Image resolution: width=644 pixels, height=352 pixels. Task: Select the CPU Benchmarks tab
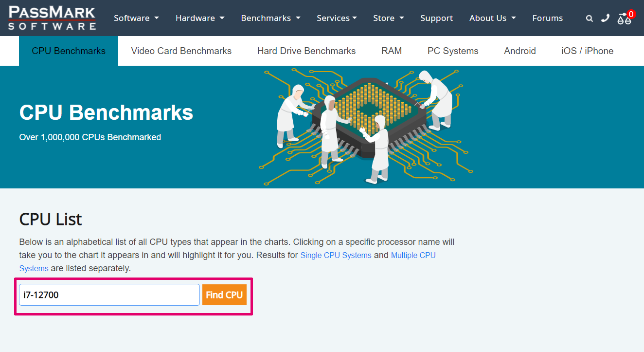click(x=69, y=51)
